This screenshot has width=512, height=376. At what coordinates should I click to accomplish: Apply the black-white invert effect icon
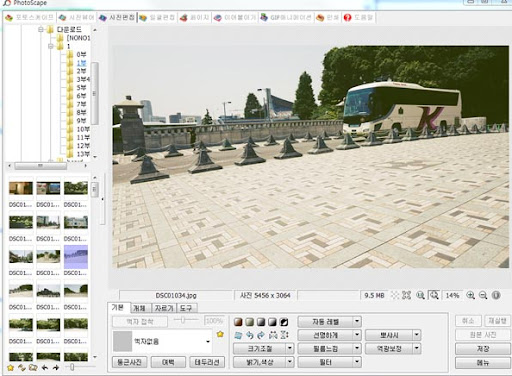284,322
